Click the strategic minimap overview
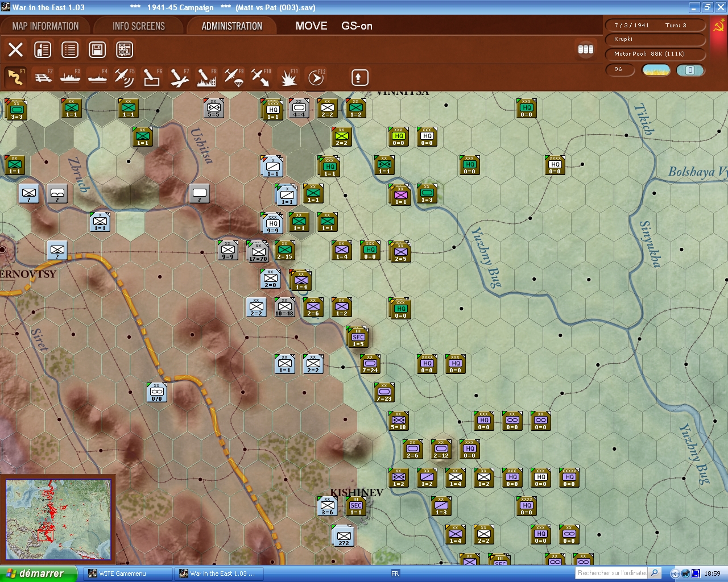The width and height of the screenshot is (728, 582). coord(58,519)
